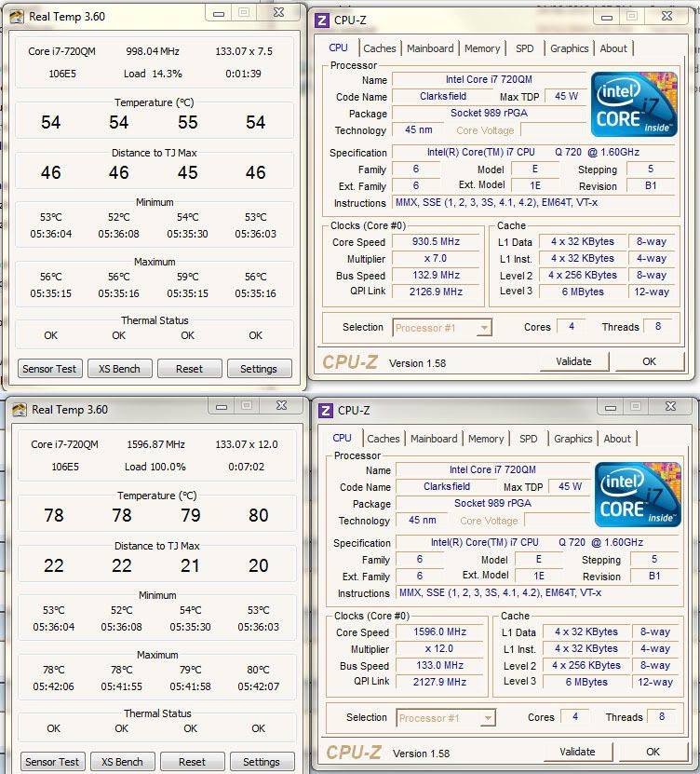Select CPU tab in upper CPU-Z
The height and width of the screenshot is (774, 700).
339,48
